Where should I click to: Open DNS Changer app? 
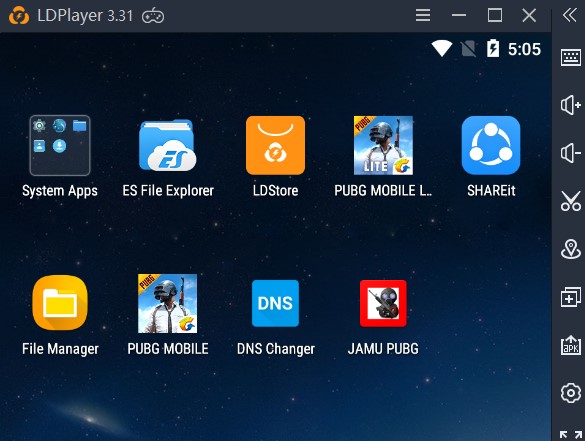click(275, 303)
